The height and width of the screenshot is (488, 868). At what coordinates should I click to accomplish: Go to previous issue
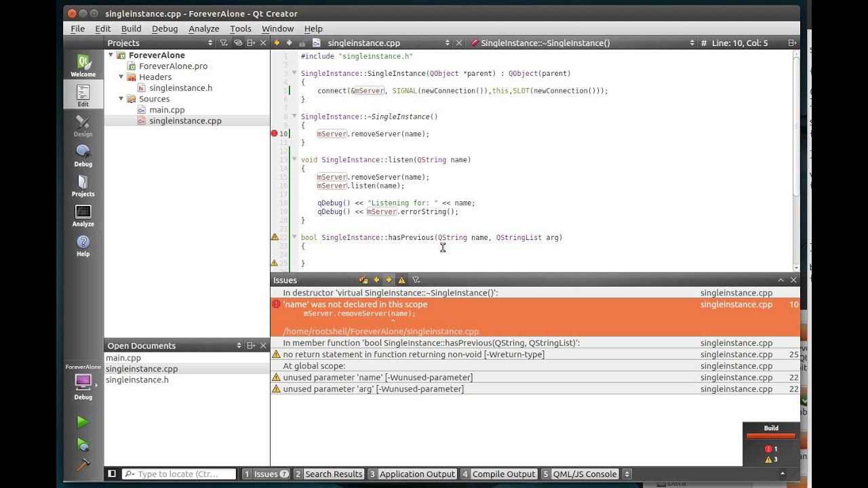376,280
